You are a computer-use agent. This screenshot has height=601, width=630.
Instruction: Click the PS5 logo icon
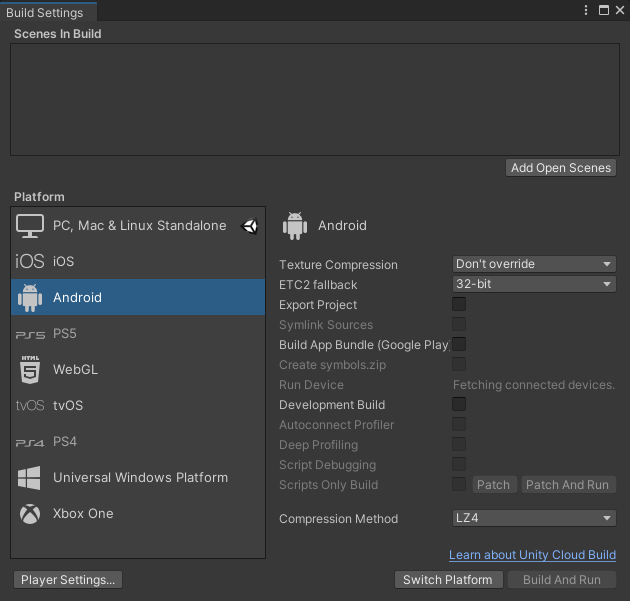click(30, 335)
